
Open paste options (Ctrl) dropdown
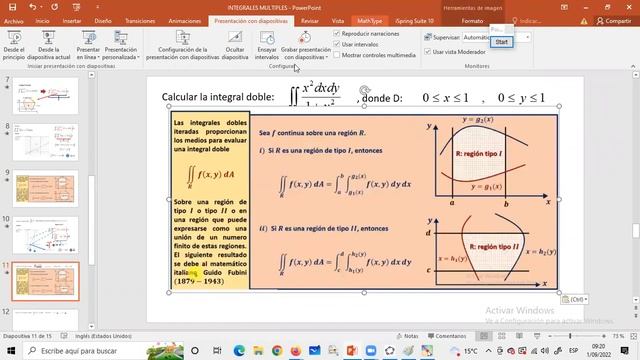click(575, 300)
